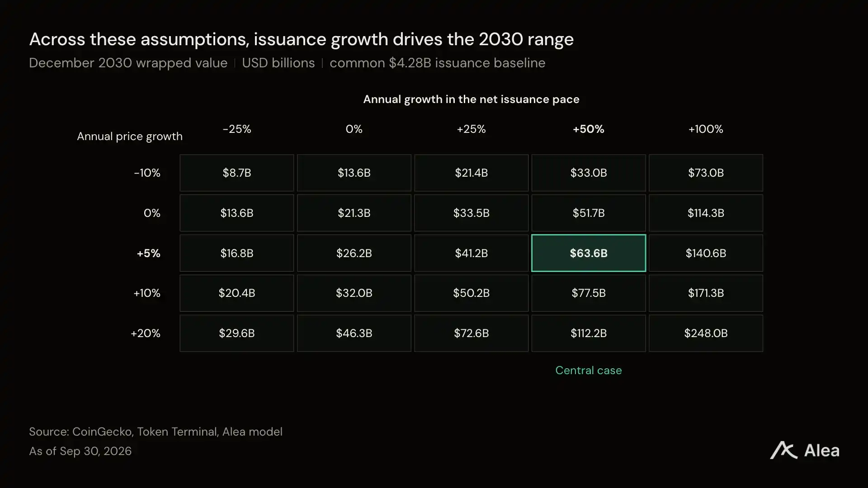Viewport: 868px width, 488px height.
Task: Click the $248.0B table cell
Action: (x=706, y=333)
